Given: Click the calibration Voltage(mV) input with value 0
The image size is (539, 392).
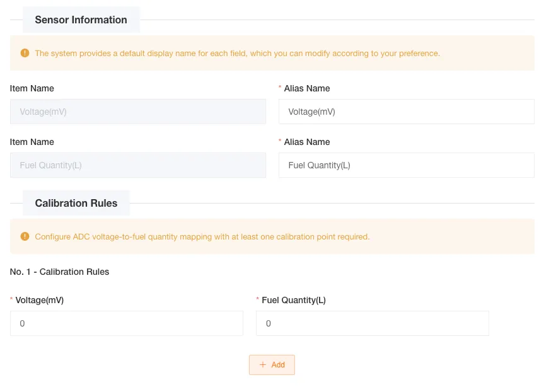Looking at the screenshot, I should click(126, 323).
